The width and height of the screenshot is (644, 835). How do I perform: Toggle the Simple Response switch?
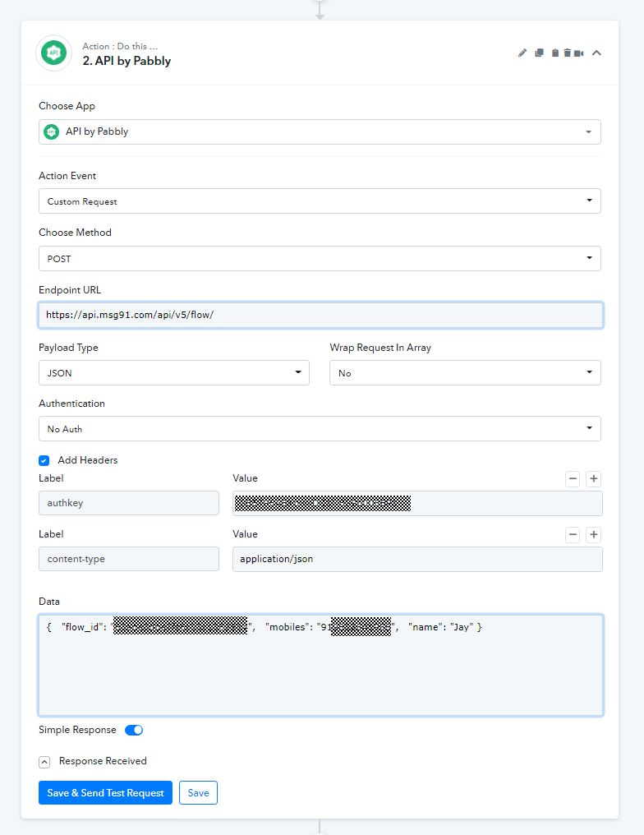pyautogui.click(x=134, y=730)
